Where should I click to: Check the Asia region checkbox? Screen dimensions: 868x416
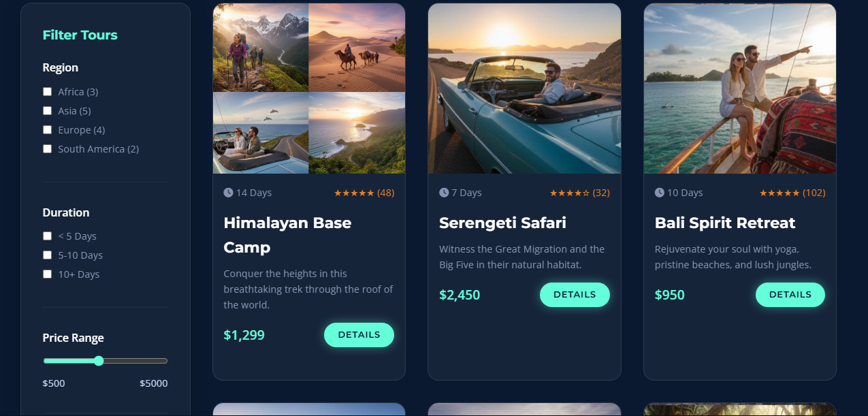click(x=48, y=110)
